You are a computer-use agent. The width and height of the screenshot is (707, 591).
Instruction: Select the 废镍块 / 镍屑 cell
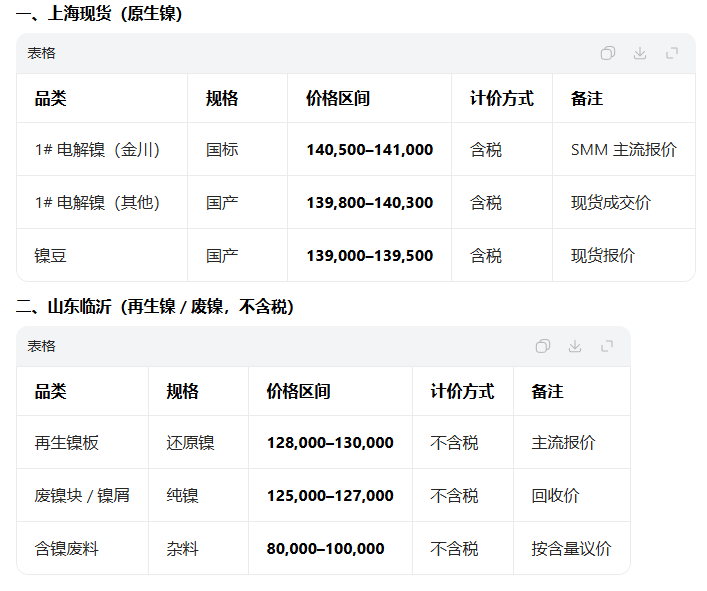click(x=82, y=496)
